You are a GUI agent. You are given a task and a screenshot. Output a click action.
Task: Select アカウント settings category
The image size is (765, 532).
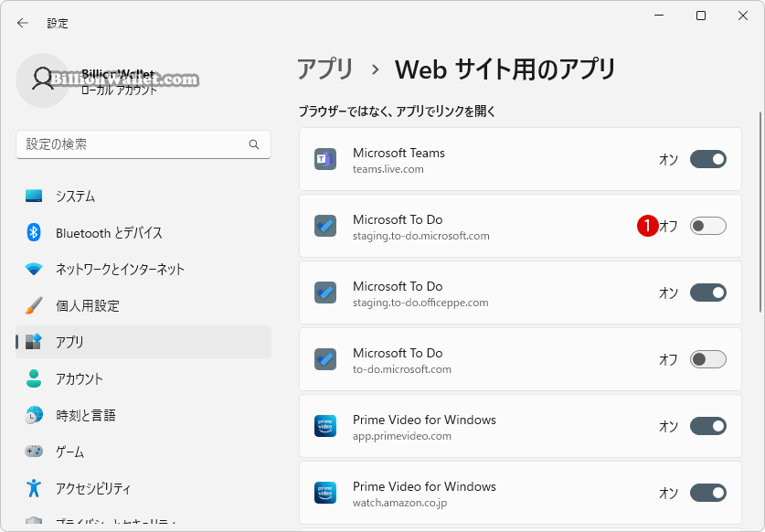point(143,378)
